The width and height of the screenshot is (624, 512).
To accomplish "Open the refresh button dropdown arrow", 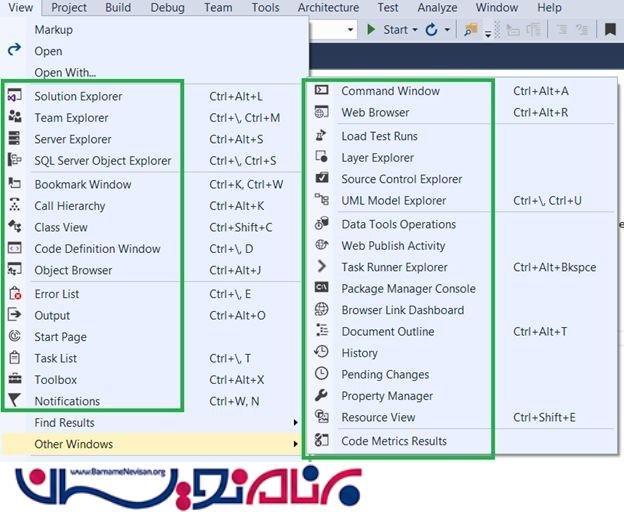I will tap(447, 30).
